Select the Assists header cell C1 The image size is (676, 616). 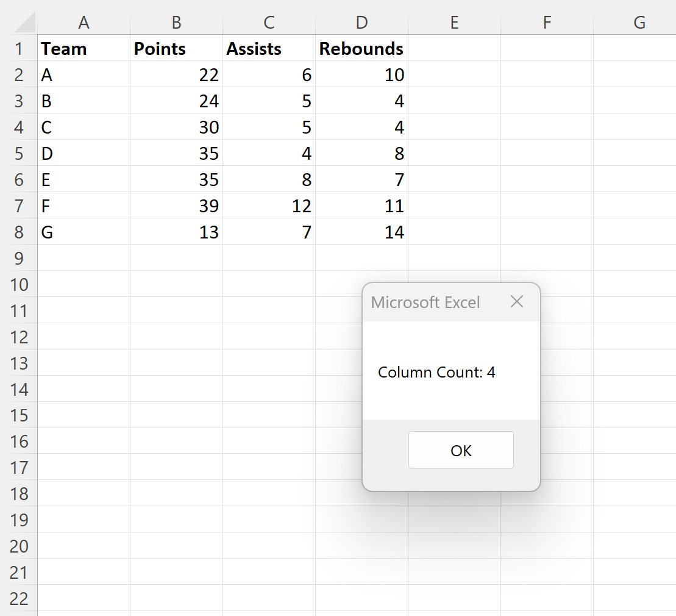click(269, 48)
